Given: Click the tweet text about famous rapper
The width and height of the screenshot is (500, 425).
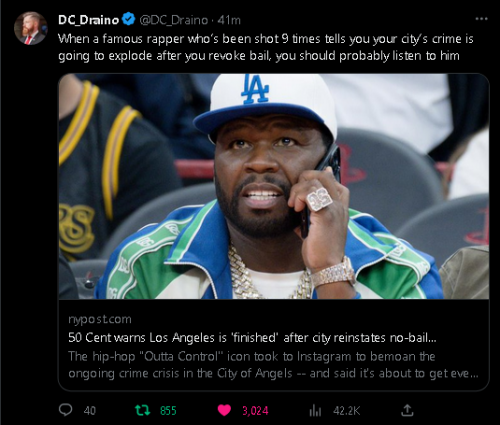Looking at the screenshot, I should (x=266, y=47).
